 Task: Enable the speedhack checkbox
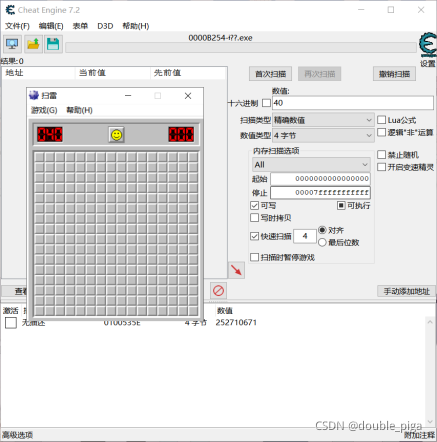(x=382, y=167)
